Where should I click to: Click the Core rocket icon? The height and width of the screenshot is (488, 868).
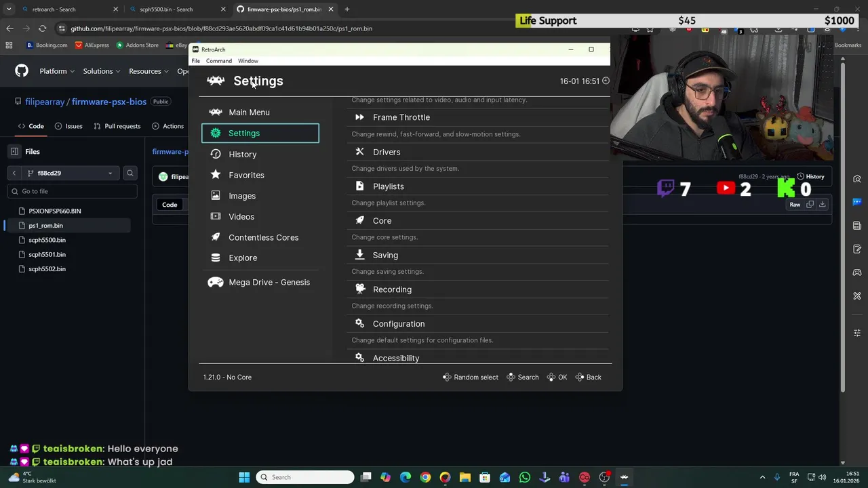(359, 220)
